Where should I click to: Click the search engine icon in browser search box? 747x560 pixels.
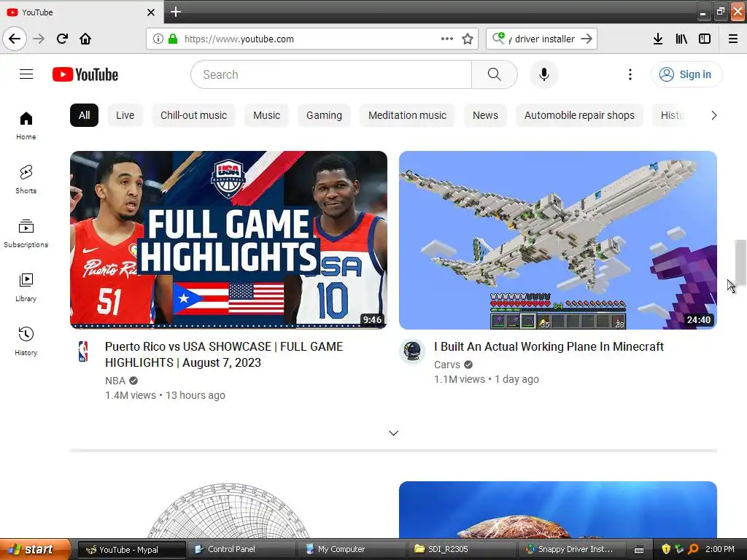click(x=499, y=38)
